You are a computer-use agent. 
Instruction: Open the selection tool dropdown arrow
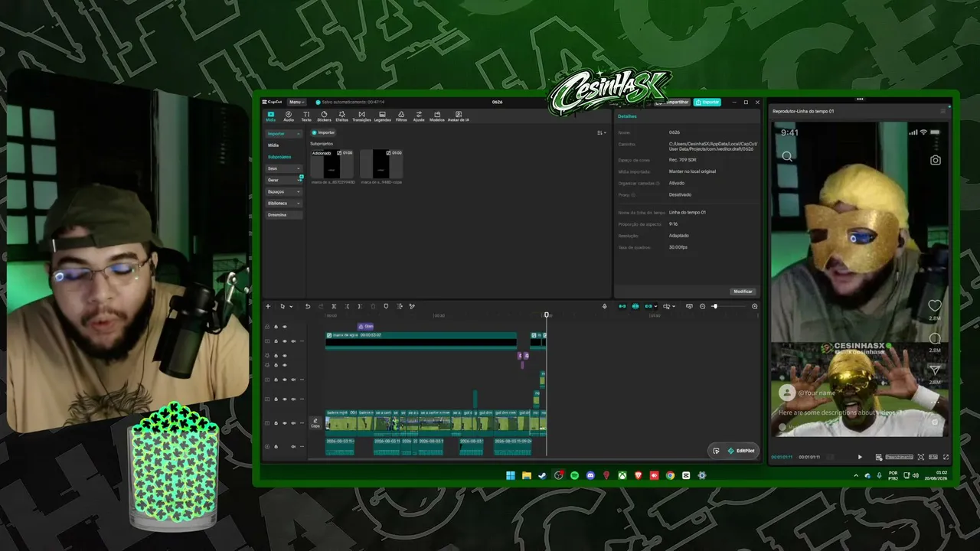point(289,307)
